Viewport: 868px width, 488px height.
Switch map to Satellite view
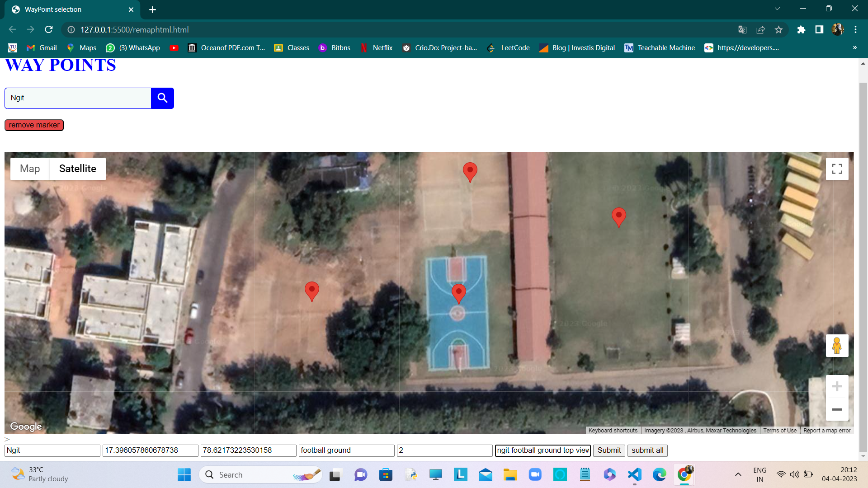pos(77,169)
